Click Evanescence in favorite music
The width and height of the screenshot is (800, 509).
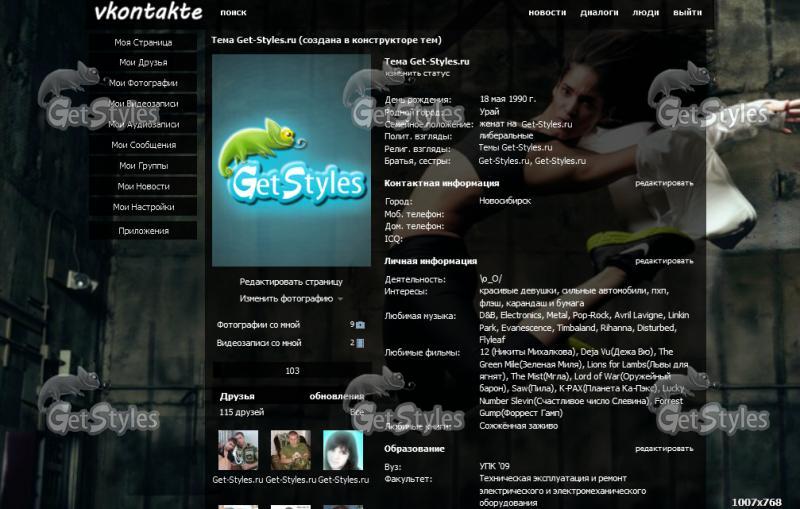point(527,328)
